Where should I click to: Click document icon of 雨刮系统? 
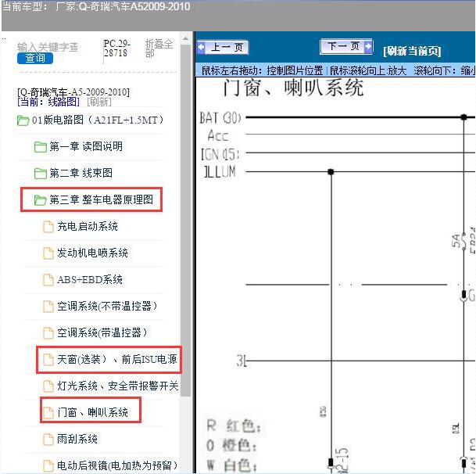point(48,440)
